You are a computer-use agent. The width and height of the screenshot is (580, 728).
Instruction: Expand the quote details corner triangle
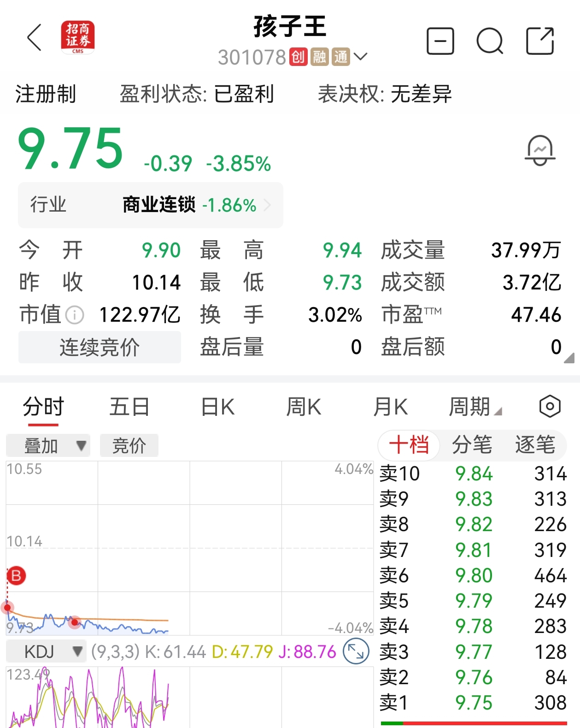[x=569, y=358]
